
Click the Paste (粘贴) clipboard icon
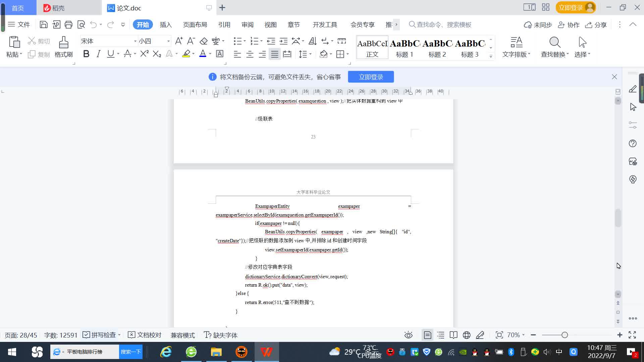[x=14, y=43]
